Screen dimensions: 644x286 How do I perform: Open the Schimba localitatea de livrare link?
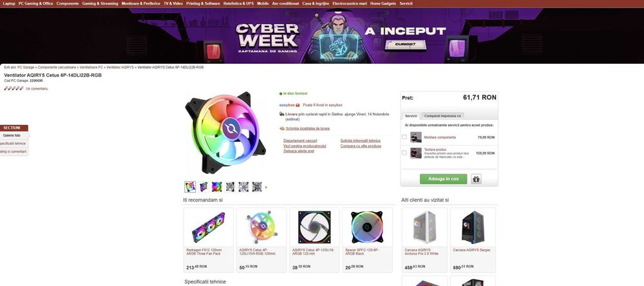(x=308, y=129)
